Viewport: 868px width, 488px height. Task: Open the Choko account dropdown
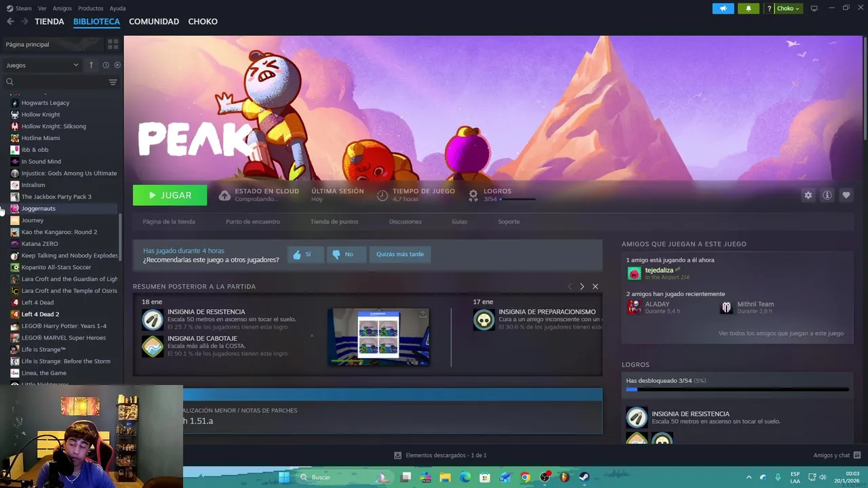[x=788, y=8]
